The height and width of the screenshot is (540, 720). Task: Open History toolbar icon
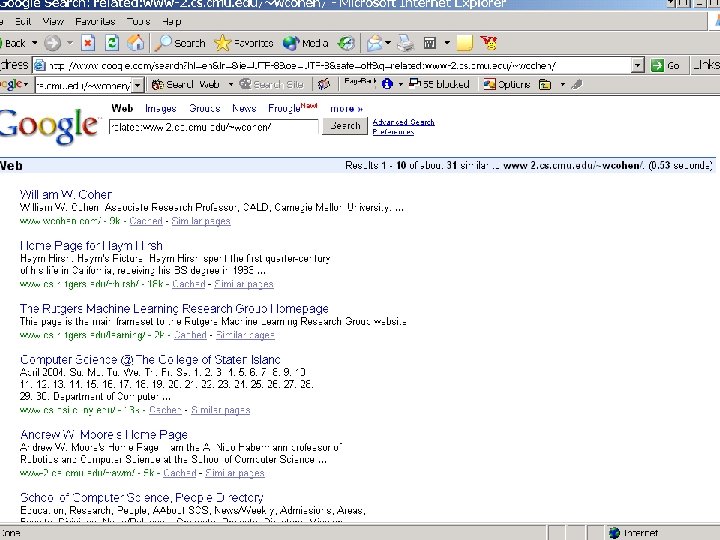tap(346, 43)
